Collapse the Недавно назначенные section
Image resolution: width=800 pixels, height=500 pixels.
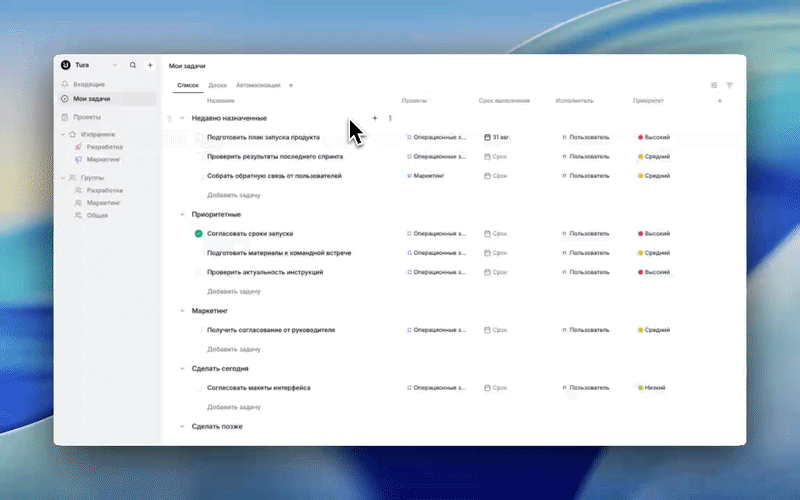pos(182,118)
